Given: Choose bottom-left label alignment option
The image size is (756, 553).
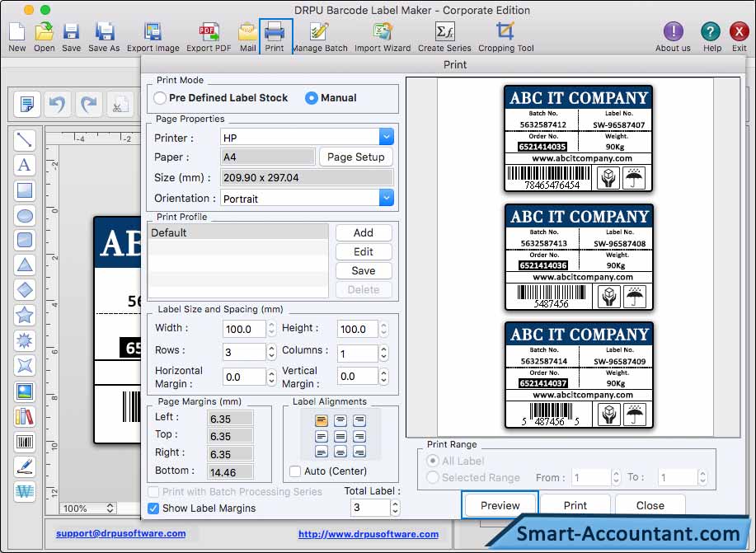Looking at the screenshot, I should coord(321,452).
